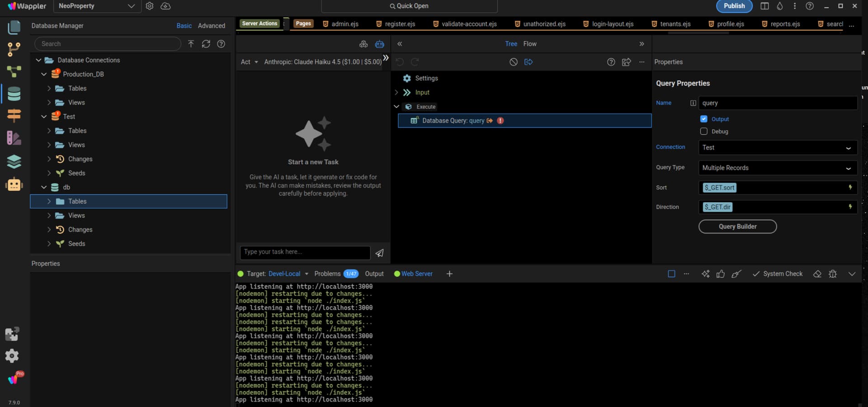Uncheck the Output checkbox

[704, 119]
